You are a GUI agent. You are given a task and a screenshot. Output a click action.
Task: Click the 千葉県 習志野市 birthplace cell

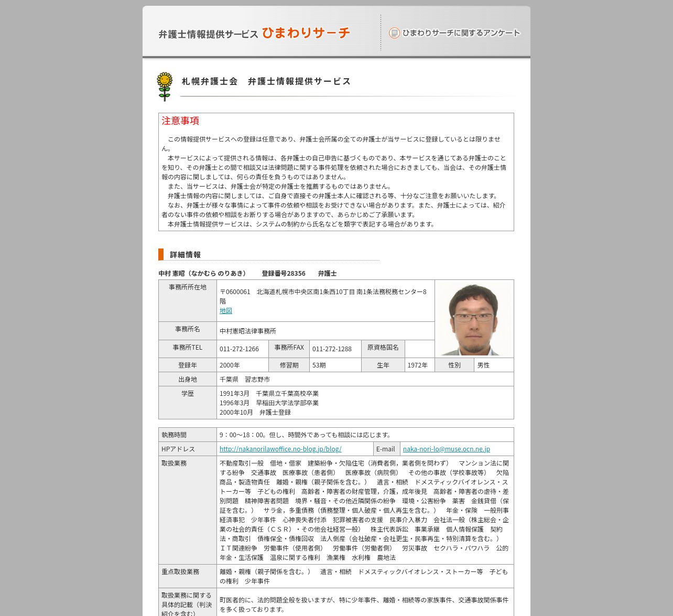click(365, 380)
